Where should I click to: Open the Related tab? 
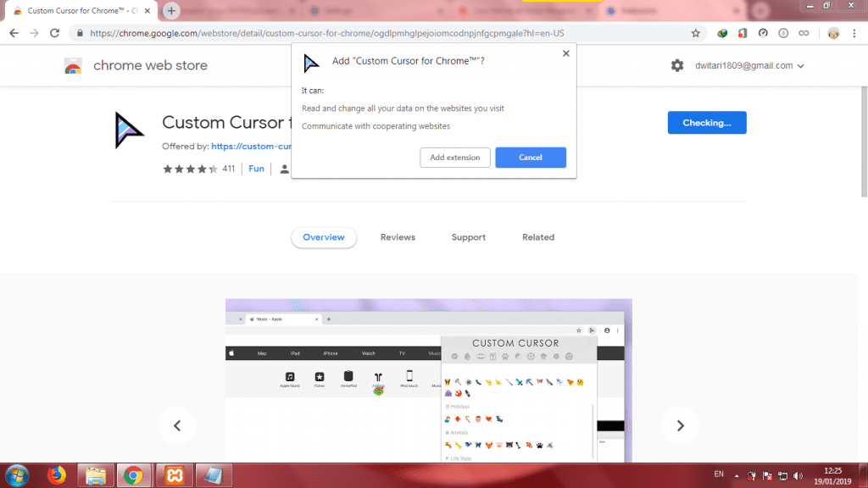(538, 237)
